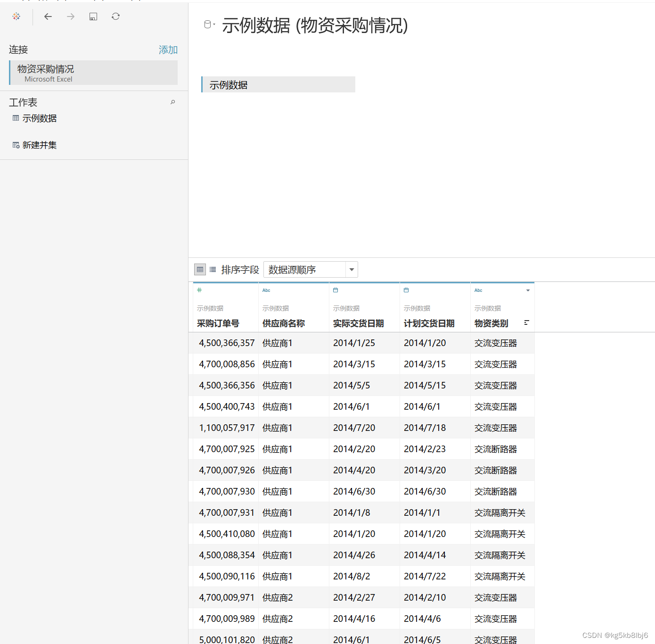Image resolution: width=655 pixels, height=644 pixels.
Task: Click the cell 1,100,057,917
Action: (x=227, y=428)
